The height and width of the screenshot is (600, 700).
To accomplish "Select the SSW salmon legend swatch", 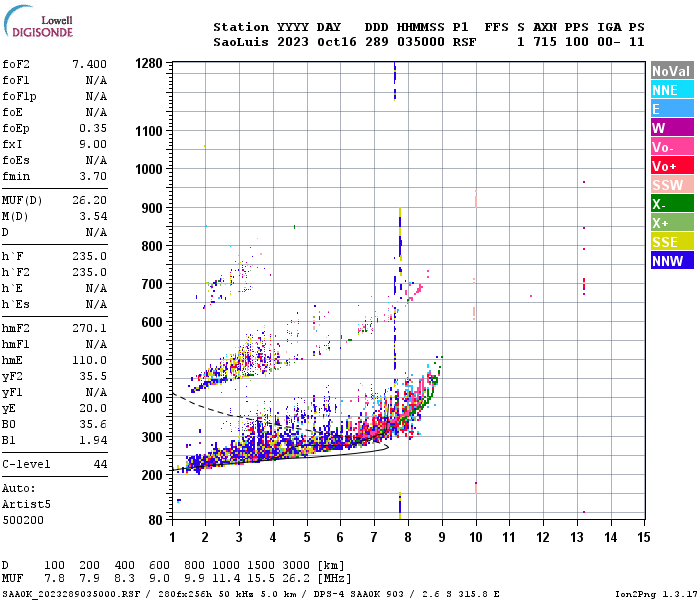I will (672, 185).
